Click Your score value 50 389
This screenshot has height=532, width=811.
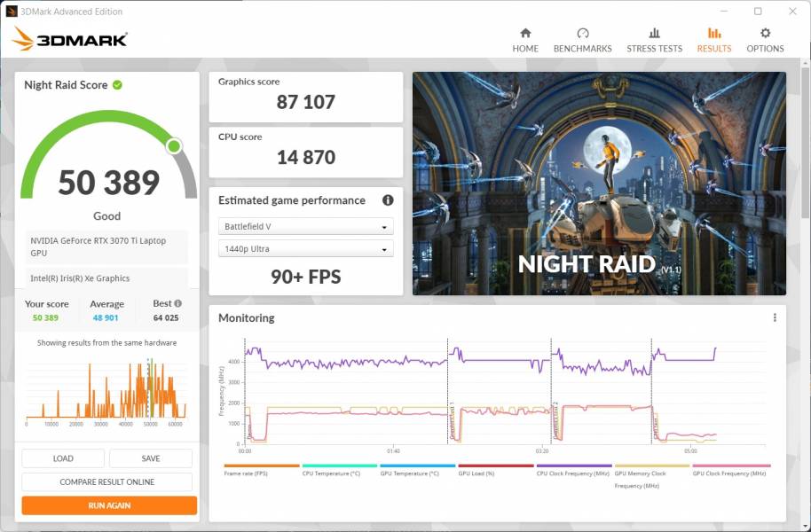45,318
